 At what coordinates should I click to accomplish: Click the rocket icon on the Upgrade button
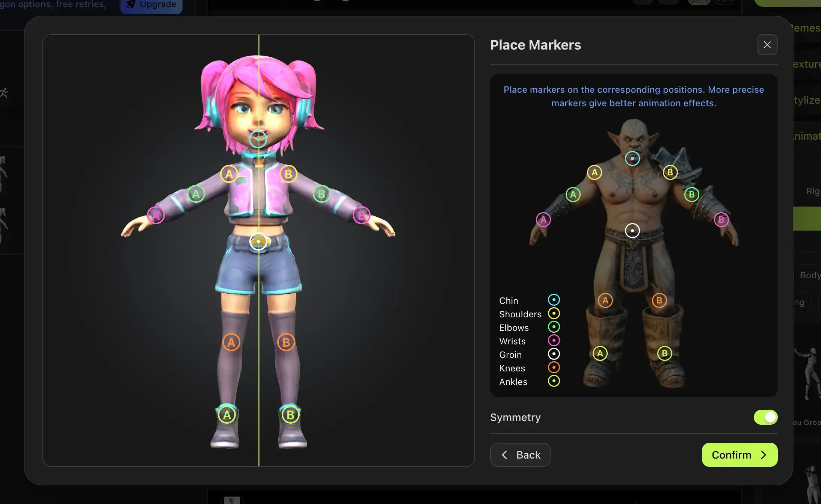tap(130, 4)
